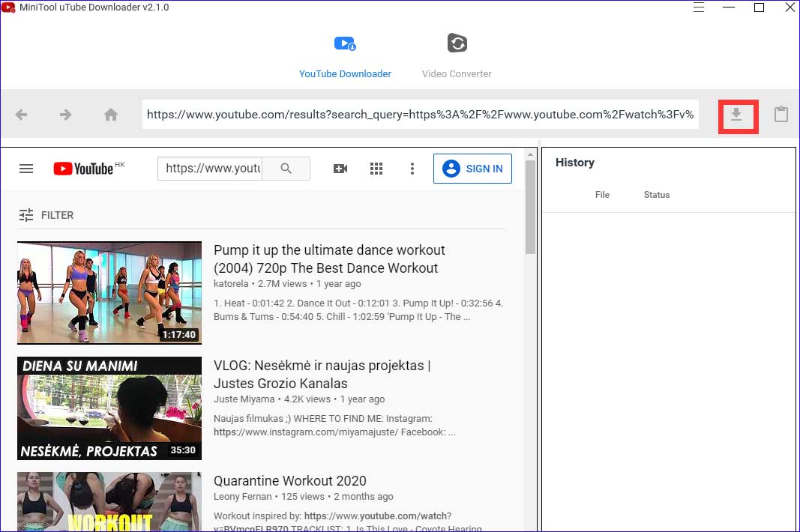This screenshot has width=800, height=532.
Task: Click '125 views' under Quarantine Workout
Action: (x=303, y=496)
